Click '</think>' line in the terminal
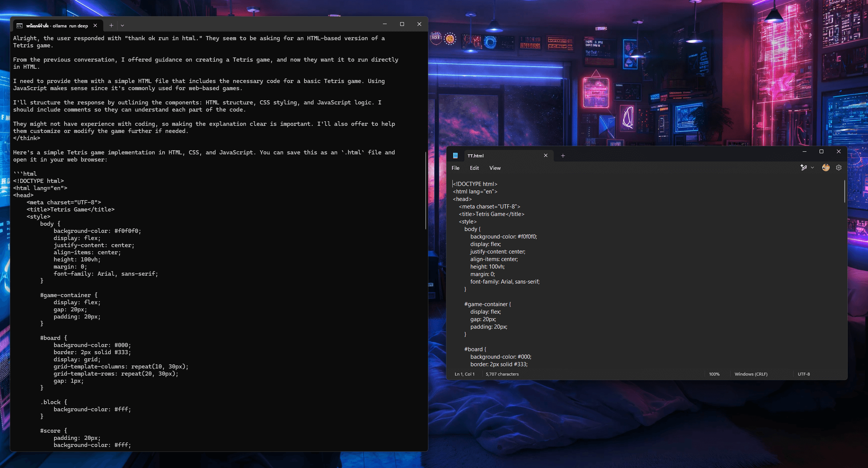This screenshot has width=868, height=468. pyautogui.click(x=27, y=138)
